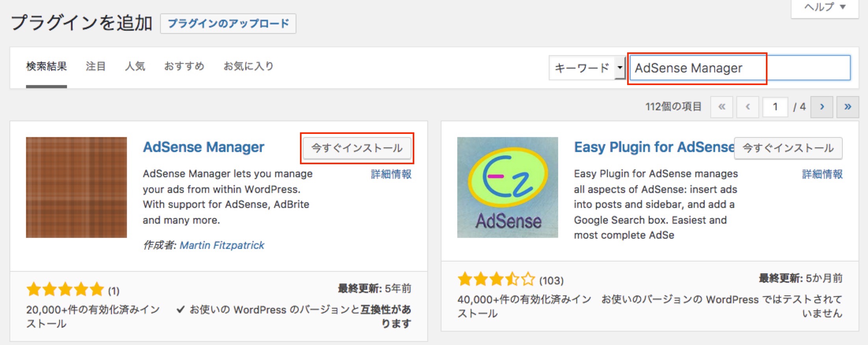Click プラグインのアップロード button

(x=228, y=24)
